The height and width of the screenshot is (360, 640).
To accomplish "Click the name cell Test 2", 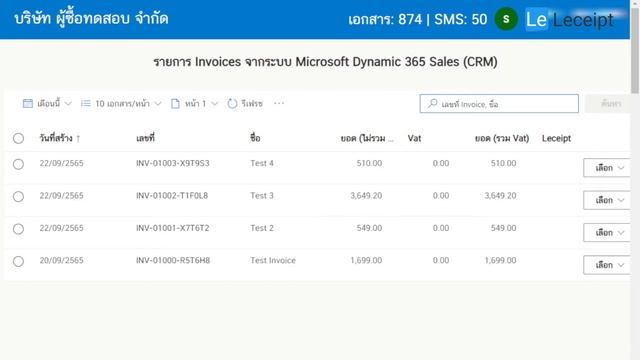I will click(x=262, y=228).
